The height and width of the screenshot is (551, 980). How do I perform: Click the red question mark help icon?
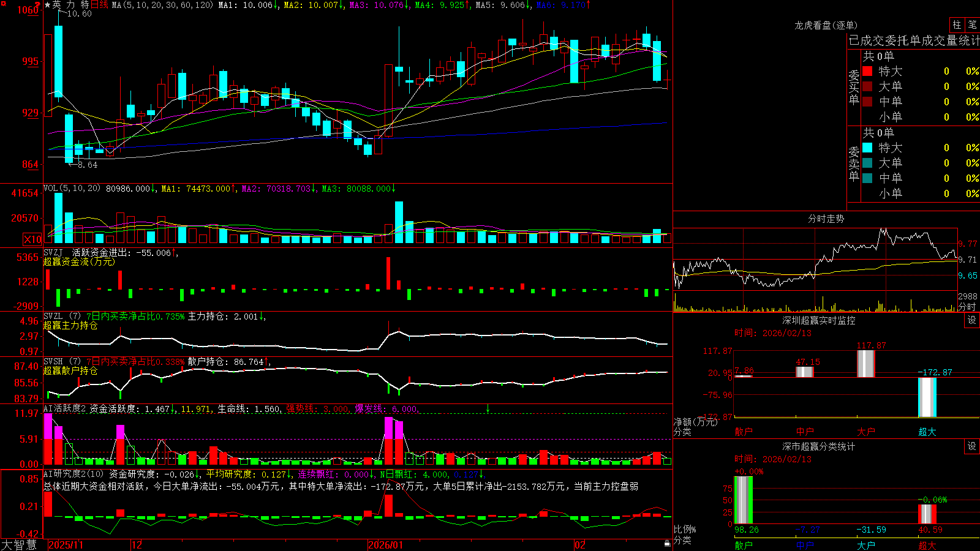click(x=38, y=4)
